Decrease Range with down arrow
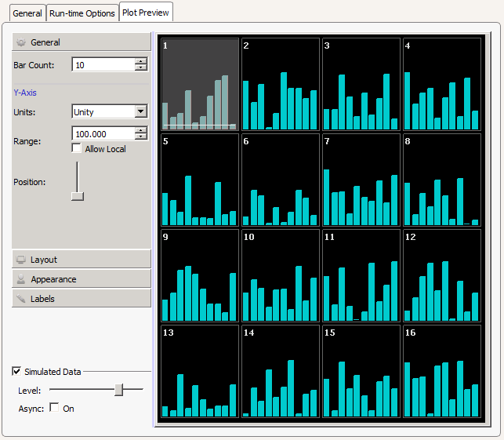This screenshot has height=440, width=504. click(141, 136)
